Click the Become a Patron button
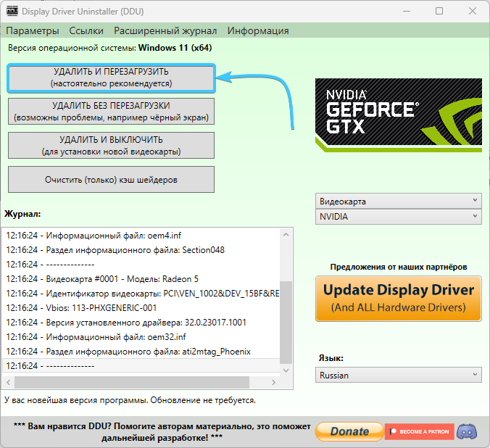 tap(419, 431)
